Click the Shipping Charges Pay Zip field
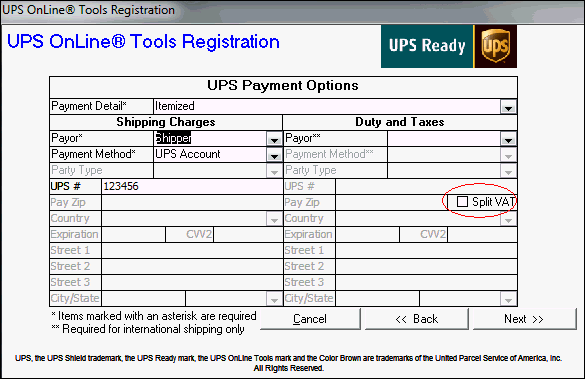Screen dimensions: 585x379 point(192,202)
